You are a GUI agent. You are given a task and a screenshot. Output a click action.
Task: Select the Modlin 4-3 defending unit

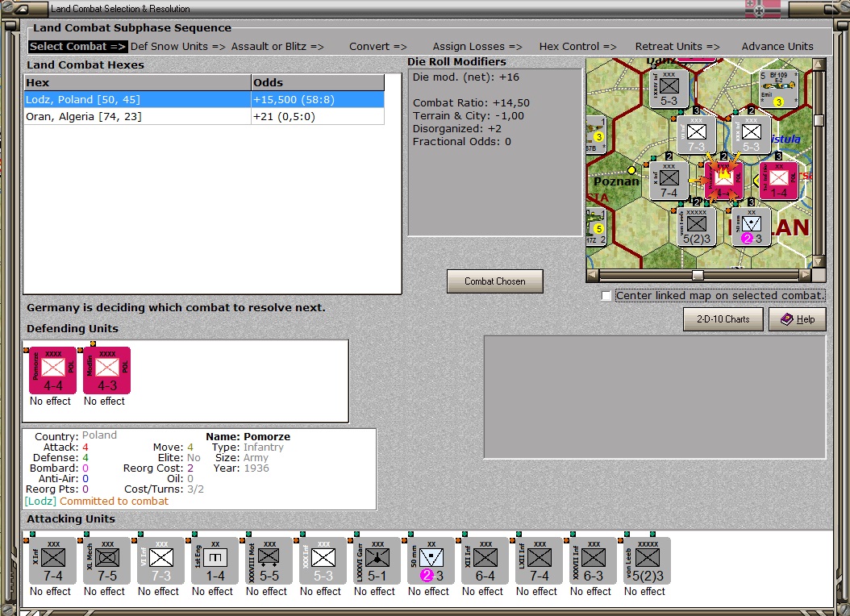point(106,371)
